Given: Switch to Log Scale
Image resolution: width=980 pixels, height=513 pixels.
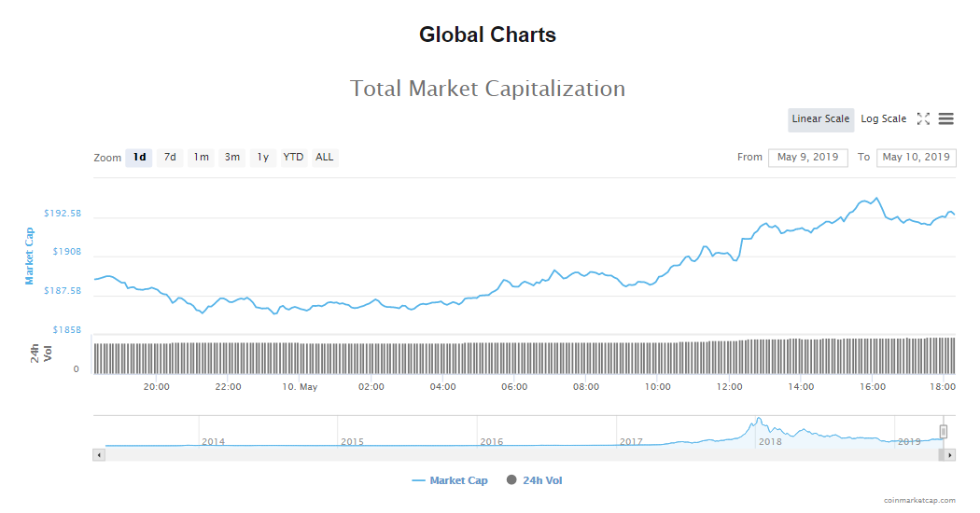Looking at the screenshot, I should (883, 119).
